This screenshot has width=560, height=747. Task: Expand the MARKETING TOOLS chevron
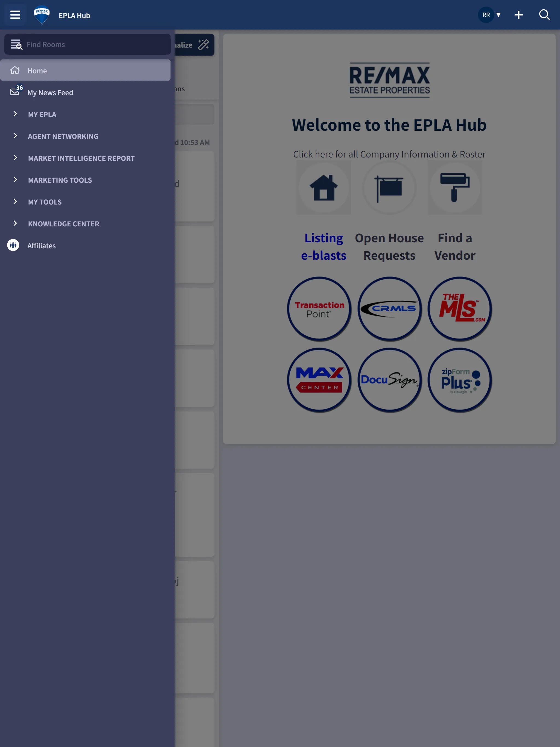point(15,180)
